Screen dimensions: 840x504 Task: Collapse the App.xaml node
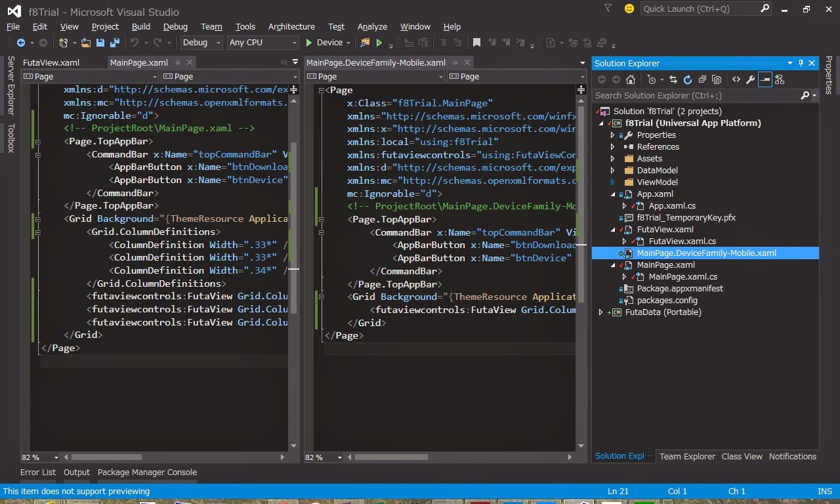(613, 194)
